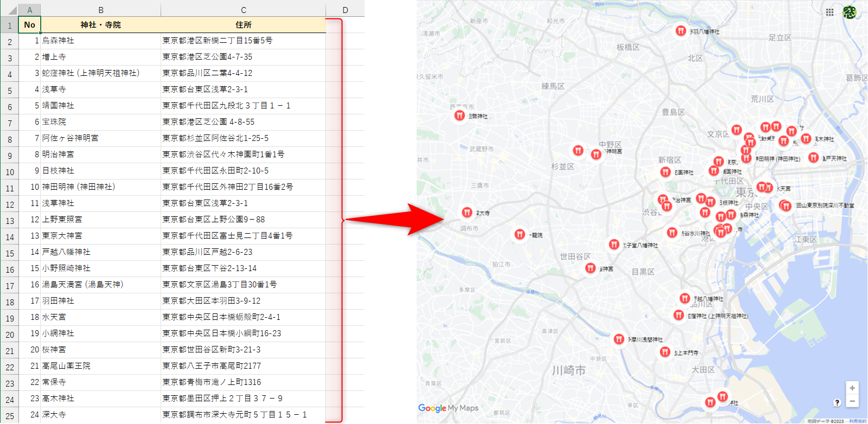Click the map zoom in plus button

click(x=852, y=388)
